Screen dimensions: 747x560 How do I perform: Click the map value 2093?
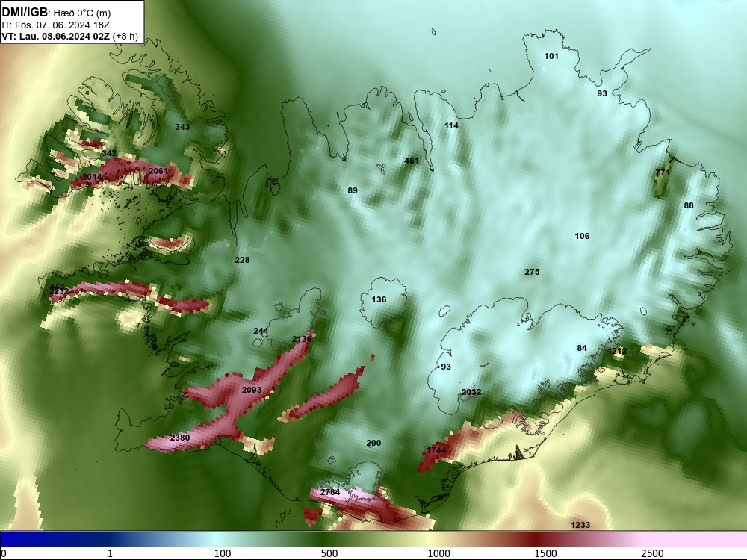[252, 390]
